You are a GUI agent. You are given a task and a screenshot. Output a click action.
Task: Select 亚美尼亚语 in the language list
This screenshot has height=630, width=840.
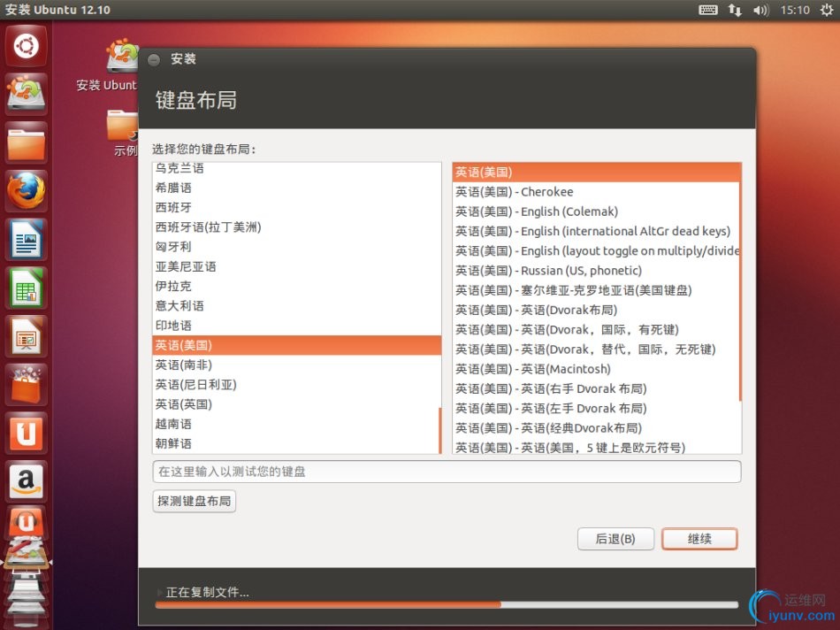(x=295, y=266)
